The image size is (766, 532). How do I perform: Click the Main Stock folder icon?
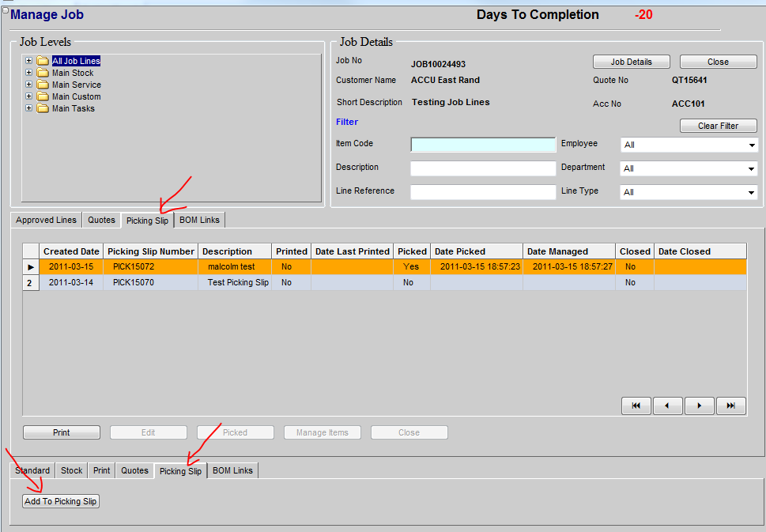coord(43,73)
